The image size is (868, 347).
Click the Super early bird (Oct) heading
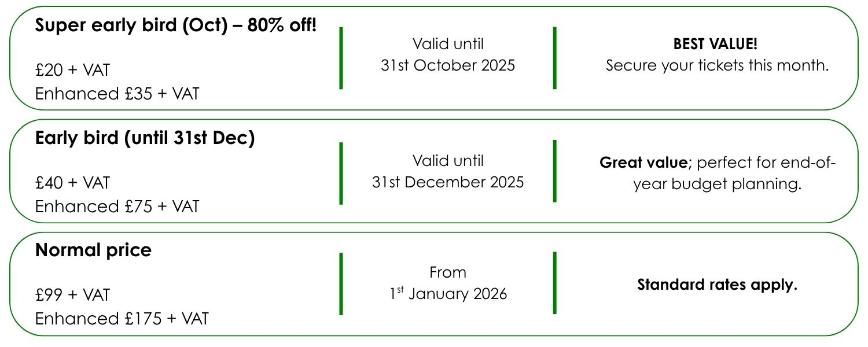176,26
